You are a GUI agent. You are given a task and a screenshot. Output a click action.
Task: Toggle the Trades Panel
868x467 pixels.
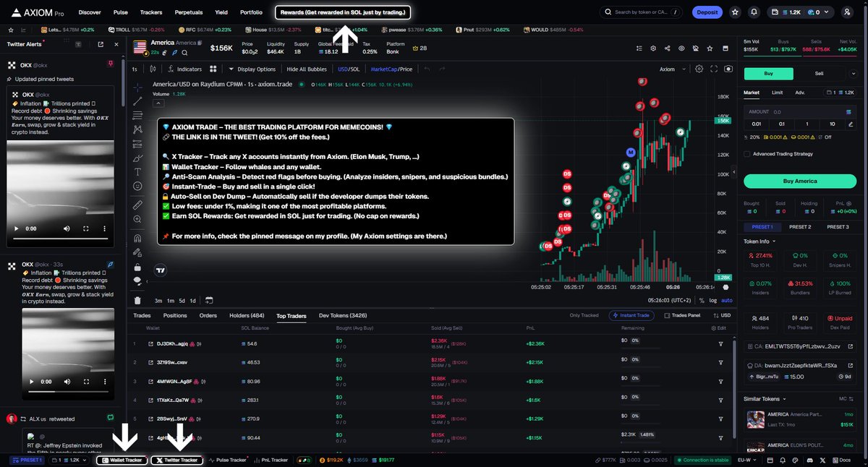click(681, 315)
